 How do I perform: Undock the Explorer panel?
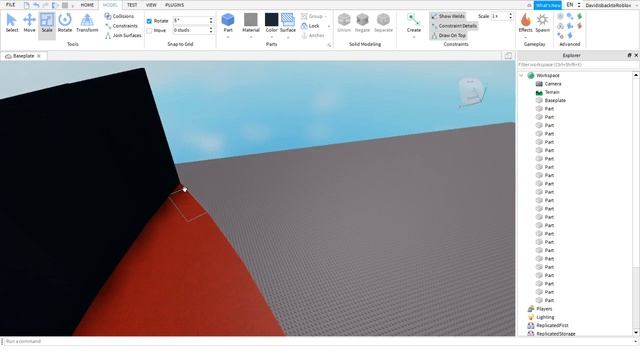(x=629, y=55)
